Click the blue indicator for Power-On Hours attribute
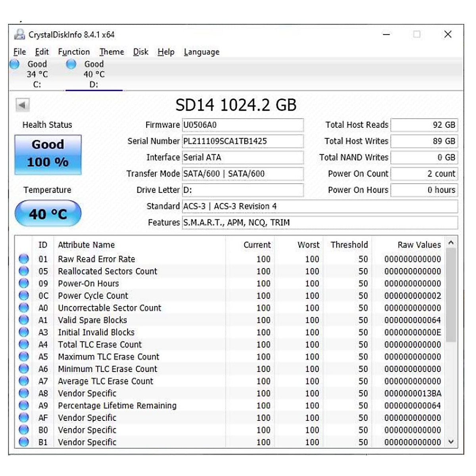This screenshot has height=476, width=476. pyautogui.click(x=23, y=283)
